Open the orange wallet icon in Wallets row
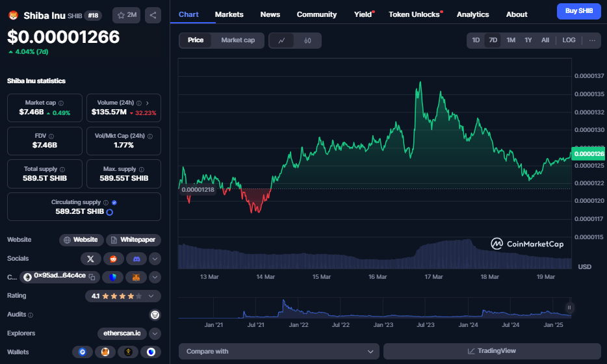The width and height of the screenshot is (607, 364). (105, 352)
